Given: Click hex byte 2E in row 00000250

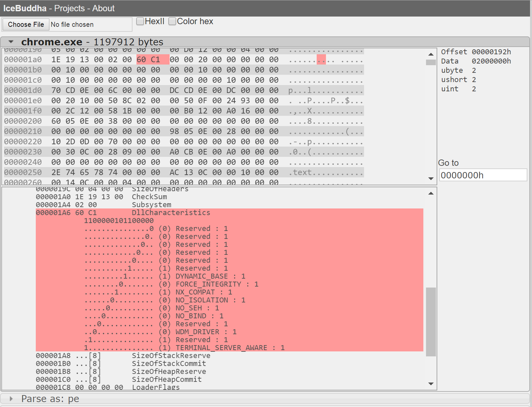Looking at the screenshot, I should pos(56,172).
